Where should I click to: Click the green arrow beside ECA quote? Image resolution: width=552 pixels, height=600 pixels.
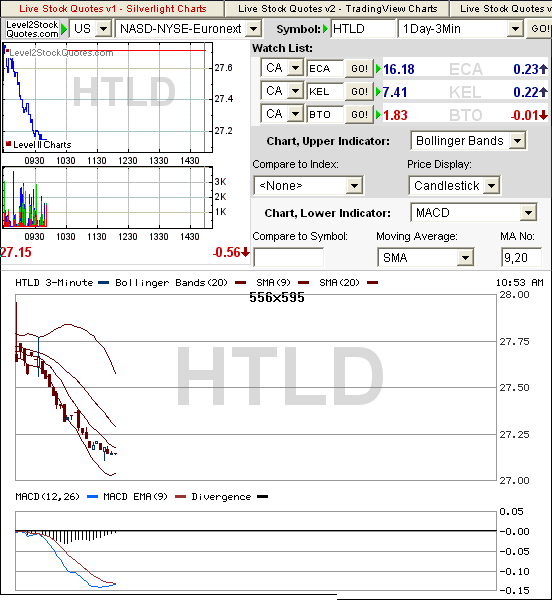click(x=378, y=69)
